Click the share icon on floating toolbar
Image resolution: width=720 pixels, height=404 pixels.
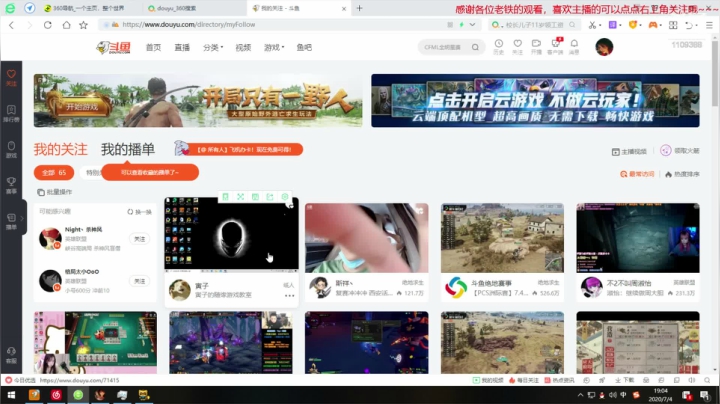click(x=270, y=196)
